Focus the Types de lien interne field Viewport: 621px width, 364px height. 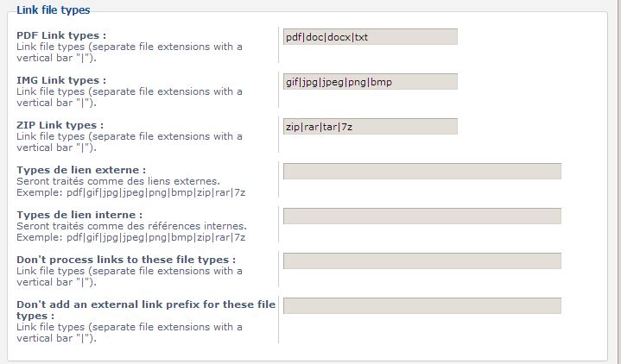[421, 216]
